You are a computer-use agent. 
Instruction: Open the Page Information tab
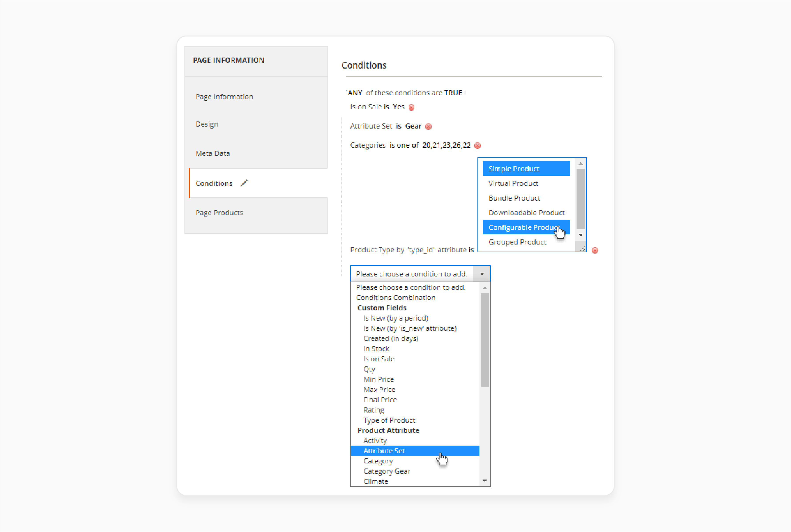coord(224,97)
